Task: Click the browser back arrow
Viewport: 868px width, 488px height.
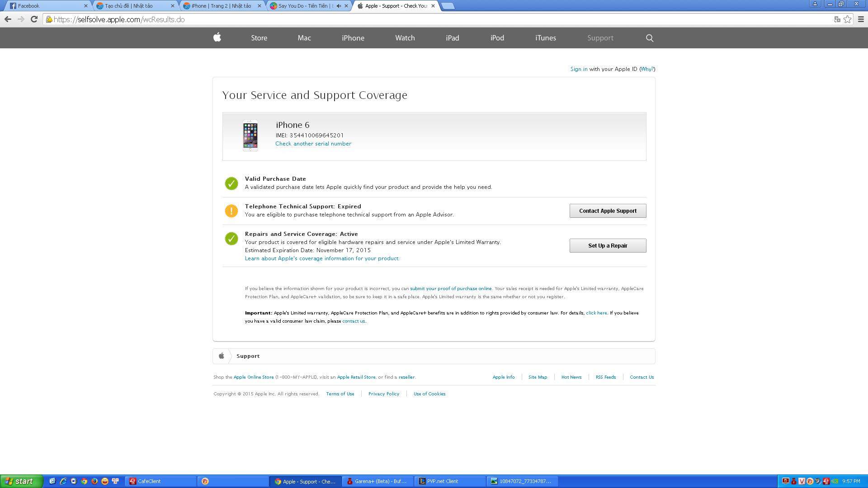Action: tap(8, 19)
